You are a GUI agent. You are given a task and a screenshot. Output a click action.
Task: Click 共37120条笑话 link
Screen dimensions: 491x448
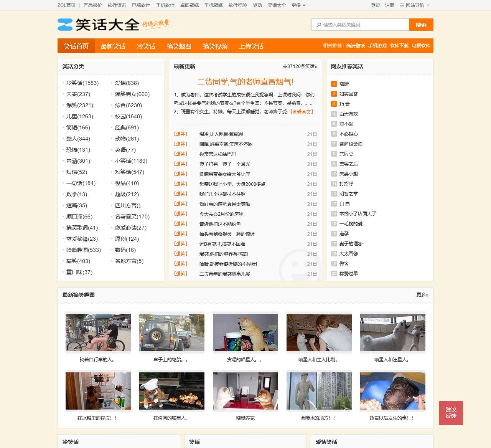300,66
